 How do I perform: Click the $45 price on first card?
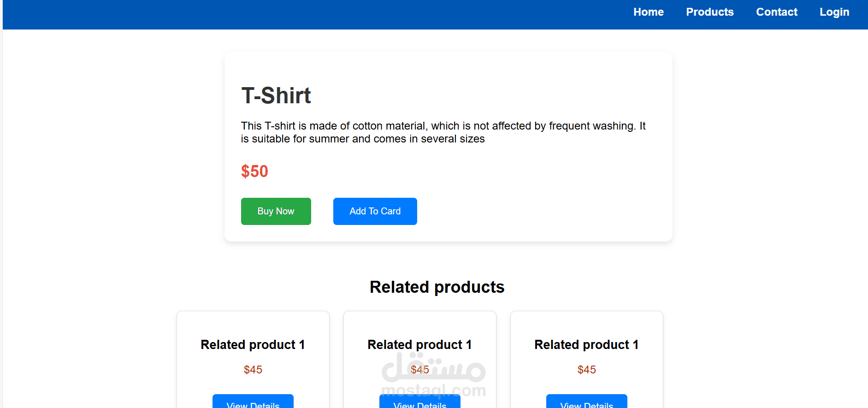pos(253,370)
